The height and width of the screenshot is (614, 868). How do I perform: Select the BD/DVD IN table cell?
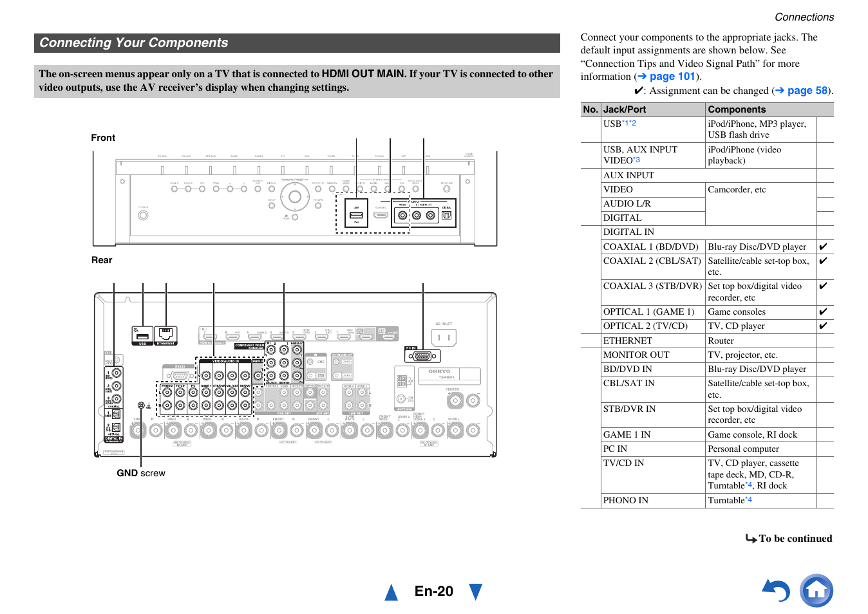[x=653, y=369]
